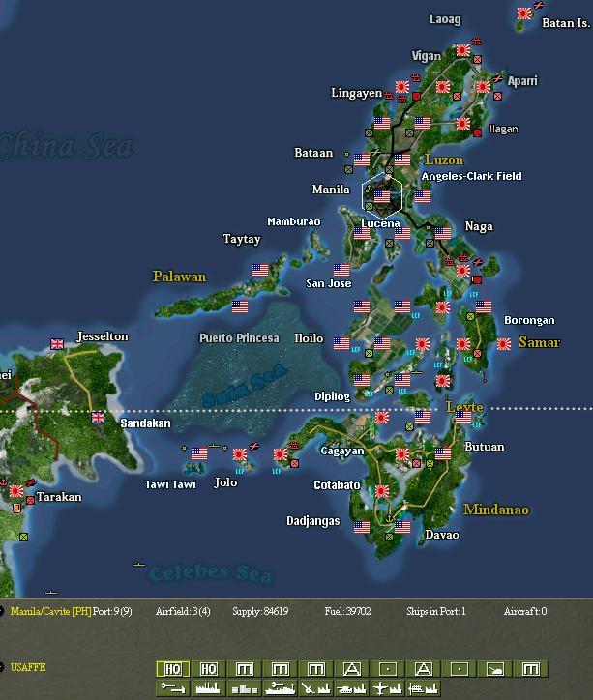Screen dimensions: 593x700
Task: Select US flag at Taytay
Action: pyautogui.click(x=260, y=270)
